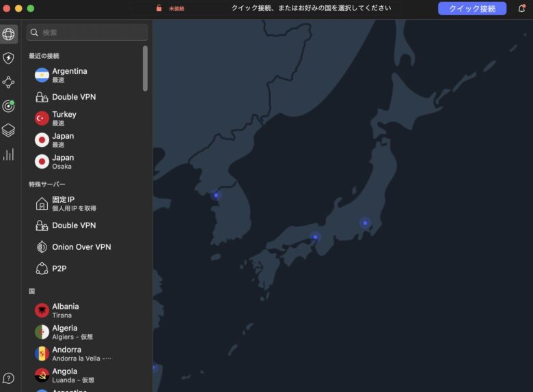Screen dimensions: 533x392
Task: Focus the 検索 search field
Action: pyautogui.click(x=87, y=32)
